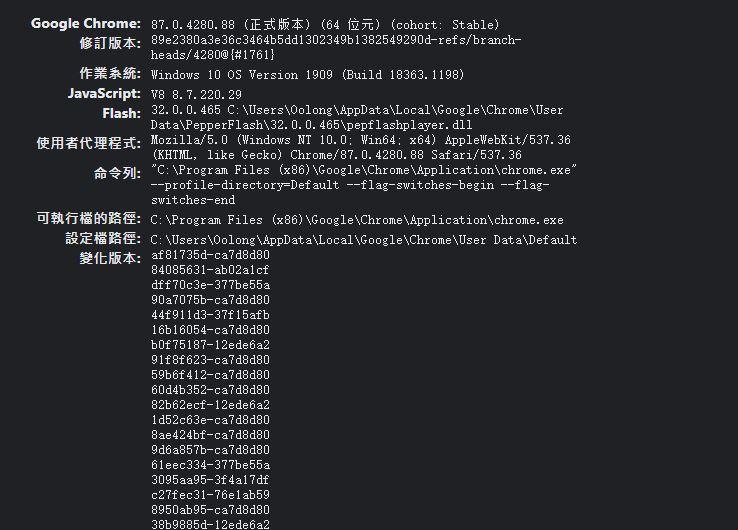Screen dimensions: 738x530
Task: Click the 變化版本 label
Action: pyautogui.click(x=110, y=258)
